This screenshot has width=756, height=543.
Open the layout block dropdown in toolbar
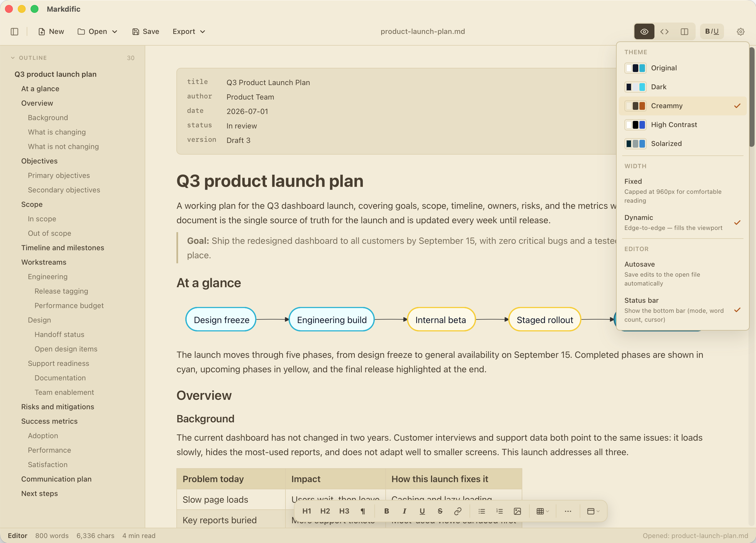pyautogui.click(x=593, y=511)
